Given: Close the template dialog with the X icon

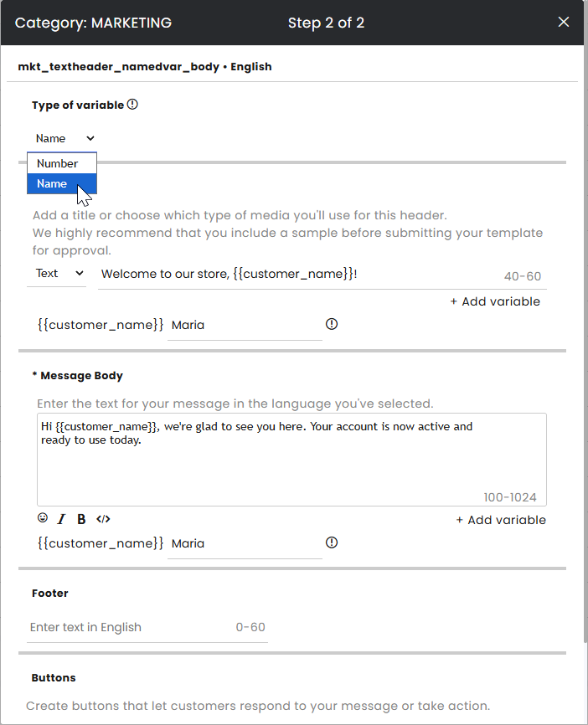Looking at the screenshot, I should click(563, 22).
